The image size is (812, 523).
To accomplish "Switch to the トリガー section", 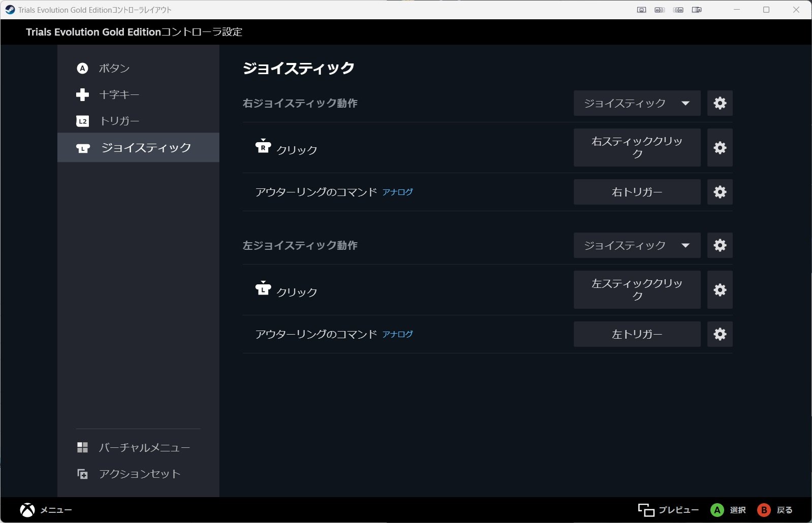I will (x=138, y=121).
